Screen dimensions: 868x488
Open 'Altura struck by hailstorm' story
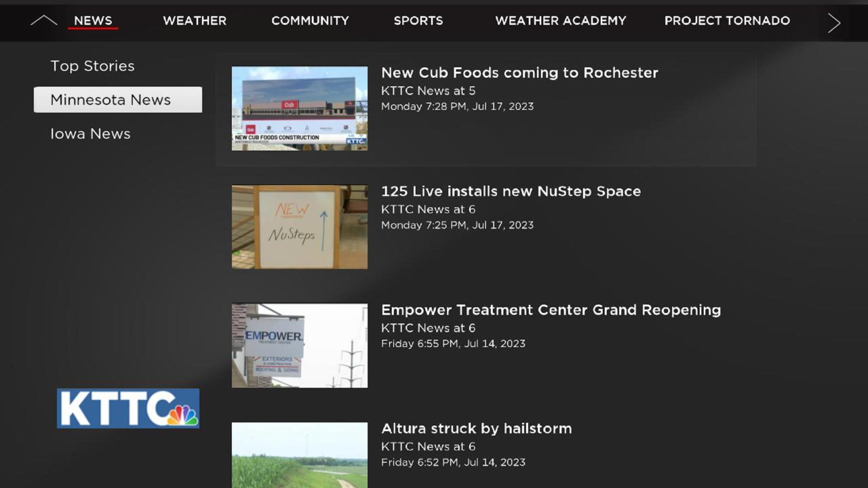tap(476, 428)
